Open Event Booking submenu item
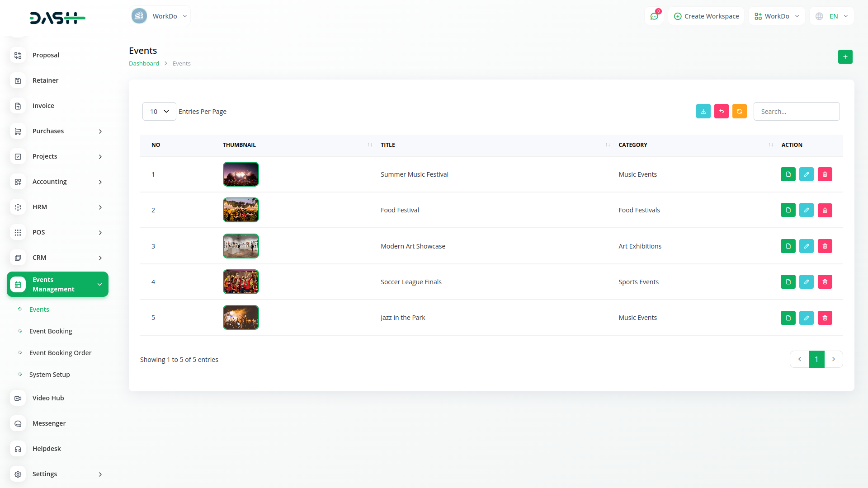Viewport: 868px width, 488px height. pos(51,331)
